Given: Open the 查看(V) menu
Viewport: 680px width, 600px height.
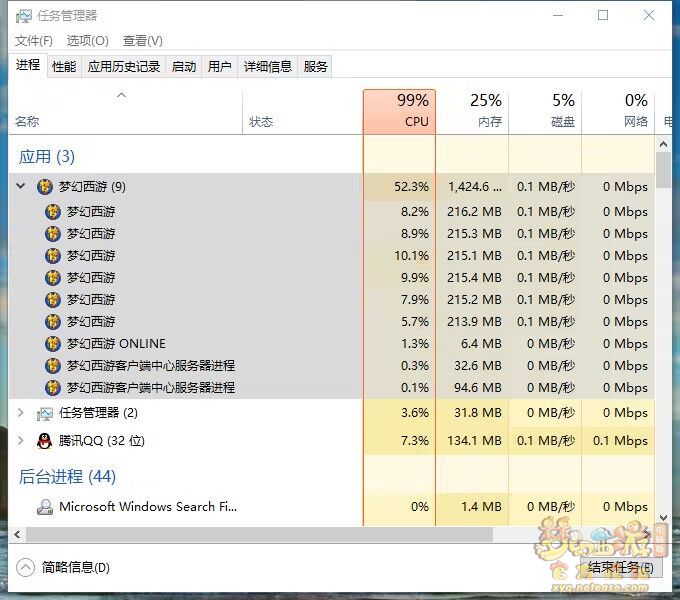Looking at the screenshot, I should (143, 41).
